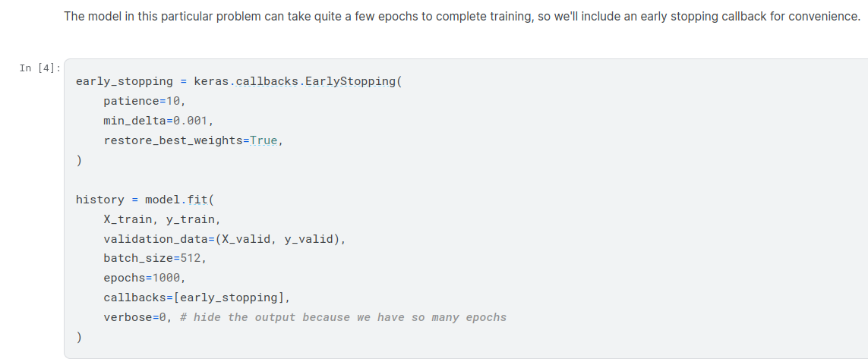Click closing parenthesis of model.fit call
The image size is (868, 362).
click(79, 337)
